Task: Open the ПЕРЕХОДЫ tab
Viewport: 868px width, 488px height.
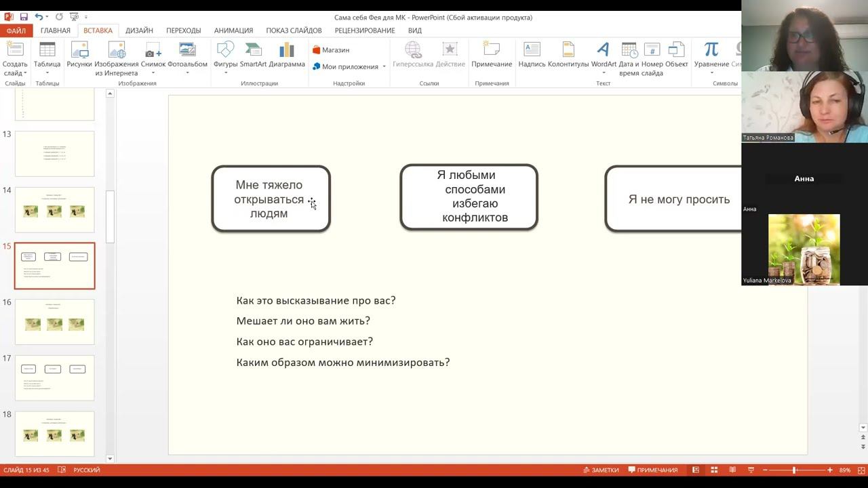Action: point(183,30)
